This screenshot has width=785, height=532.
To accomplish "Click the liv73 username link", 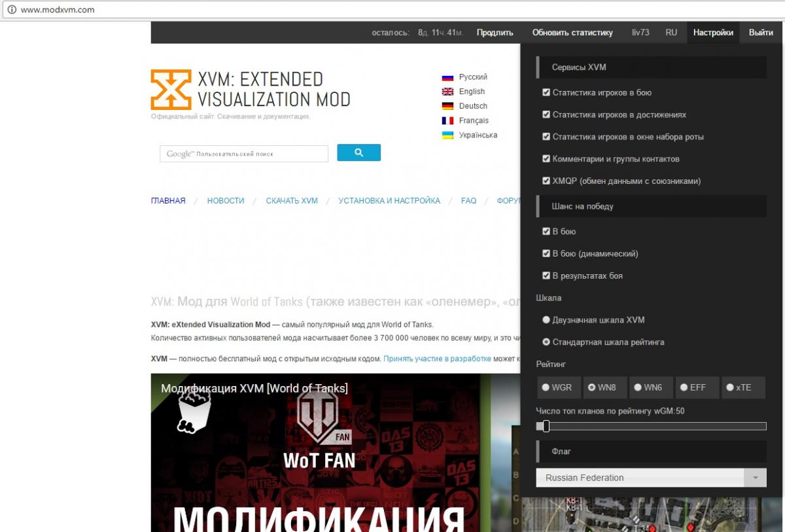I will point(640,32).
